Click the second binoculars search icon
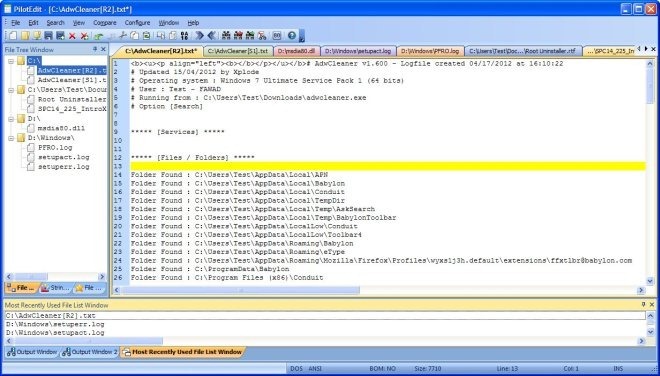 pos(238,35)
